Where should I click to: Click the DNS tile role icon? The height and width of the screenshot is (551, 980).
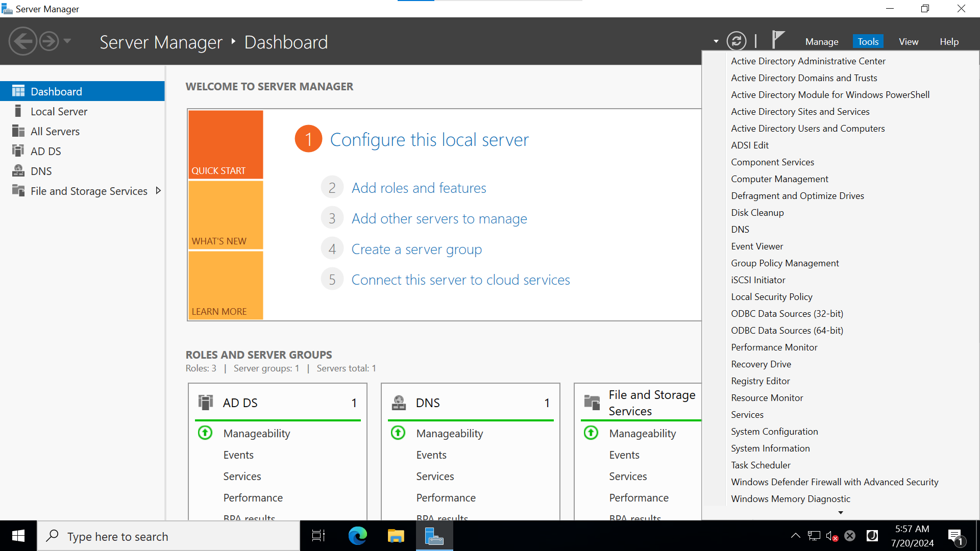coord(399,403)
